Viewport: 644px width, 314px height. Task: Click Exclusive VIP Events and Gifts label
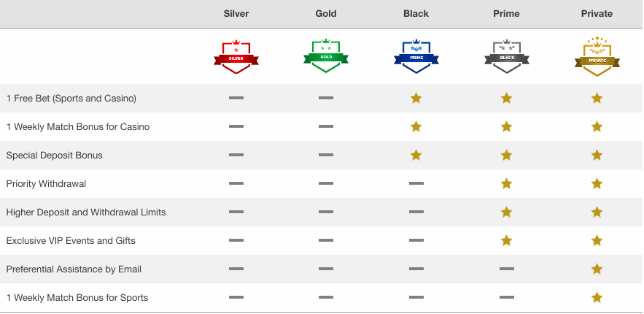(71, 240)
